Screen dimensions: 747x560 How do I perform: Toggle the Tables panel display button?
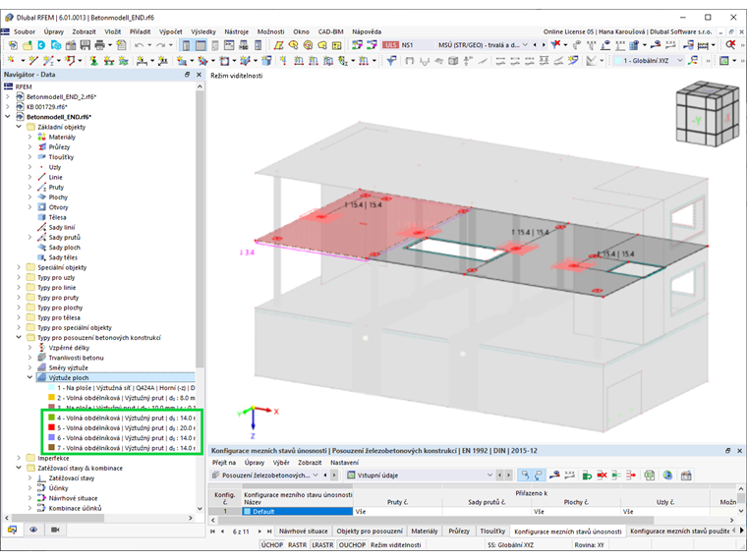click(x=201, y=45)
